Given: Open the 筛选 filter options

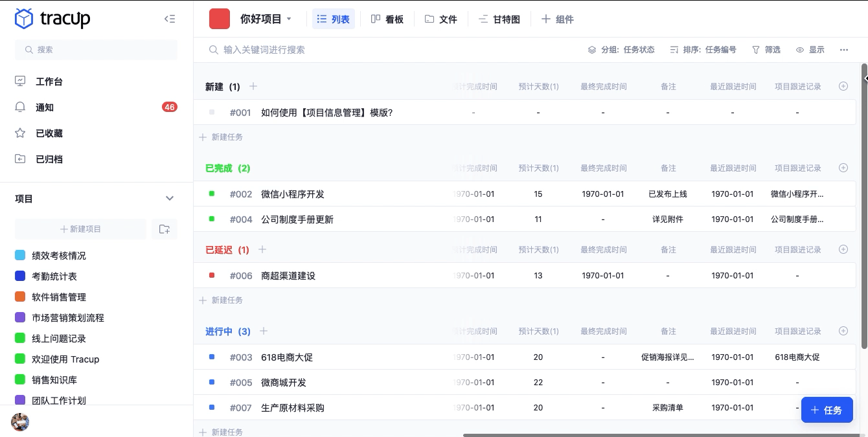Looking at the screenshot, I should point(766,49).
